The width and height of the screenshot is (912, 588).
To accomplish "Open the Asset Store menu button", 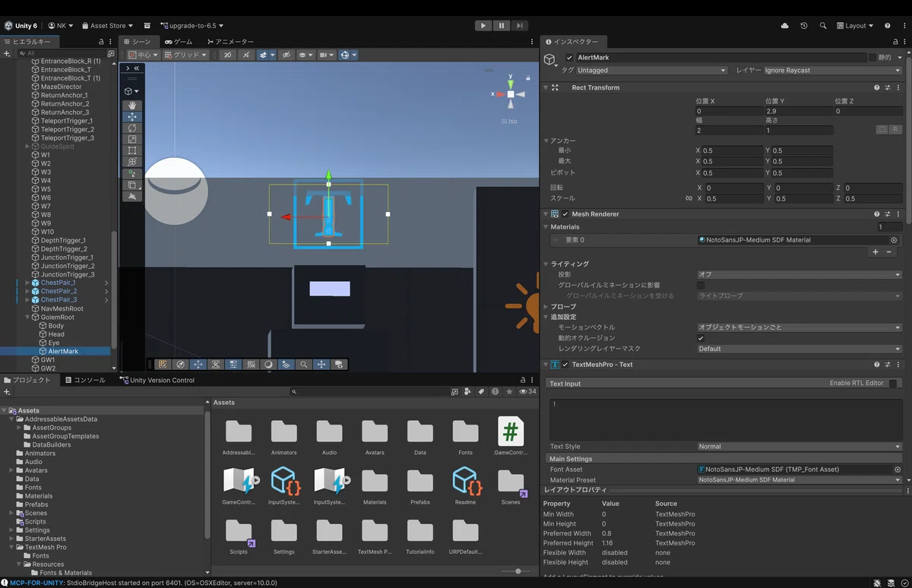I will pos(107,26).
